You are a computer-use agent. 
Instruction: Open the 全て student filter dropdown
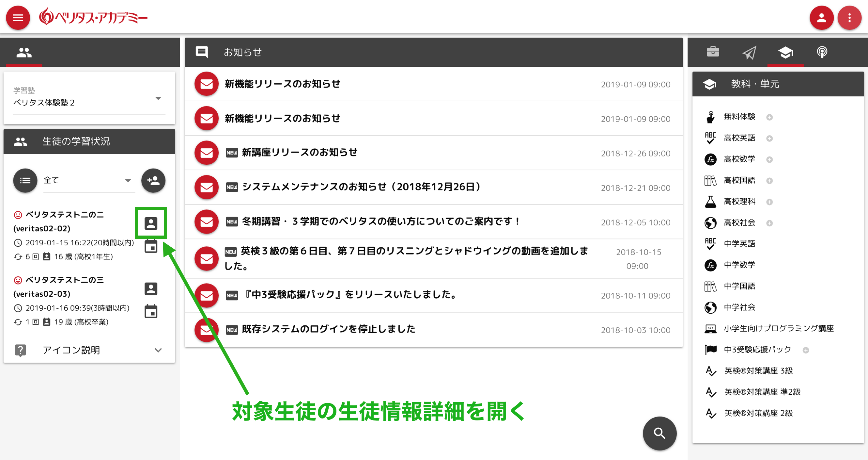pyautogui.click(x=128, y=181)
